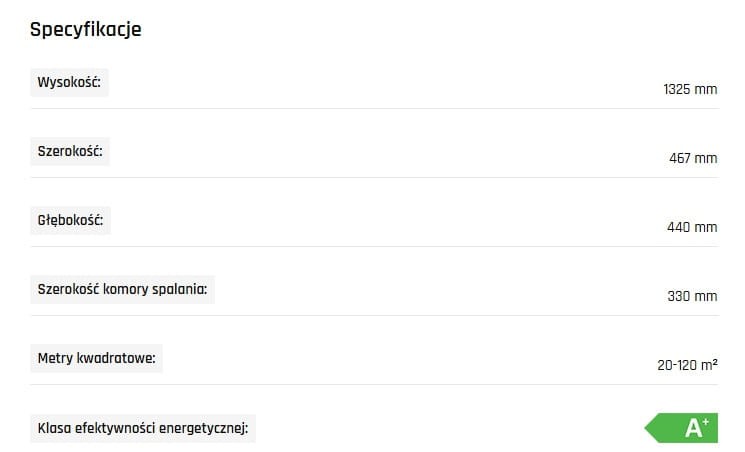Screen dimensions: 745x452
Task: Click the Specyfikacje heading
Action: [86, 29]
